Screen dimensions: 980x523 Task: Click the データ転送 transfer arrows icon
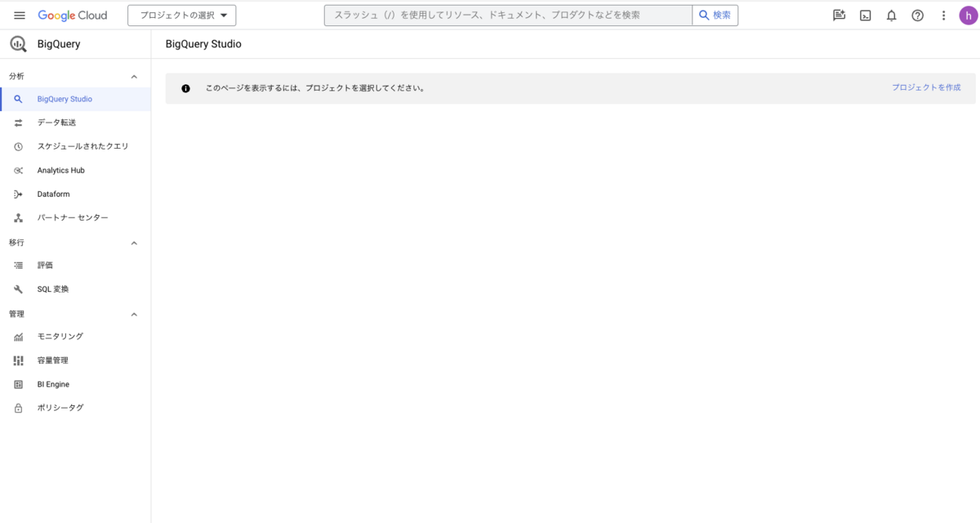click(x=18, y=123)
